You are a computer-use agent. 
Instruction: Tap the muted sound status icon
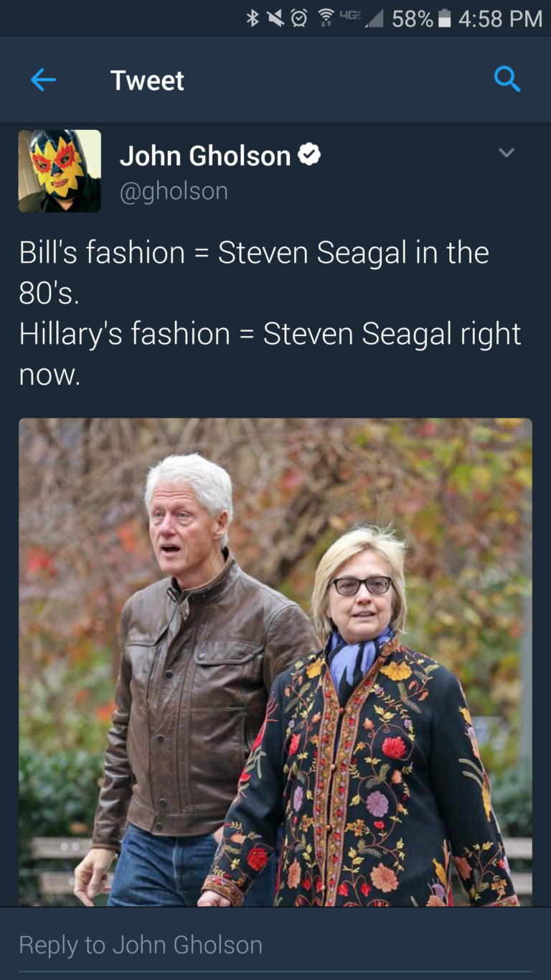[275, 19]
